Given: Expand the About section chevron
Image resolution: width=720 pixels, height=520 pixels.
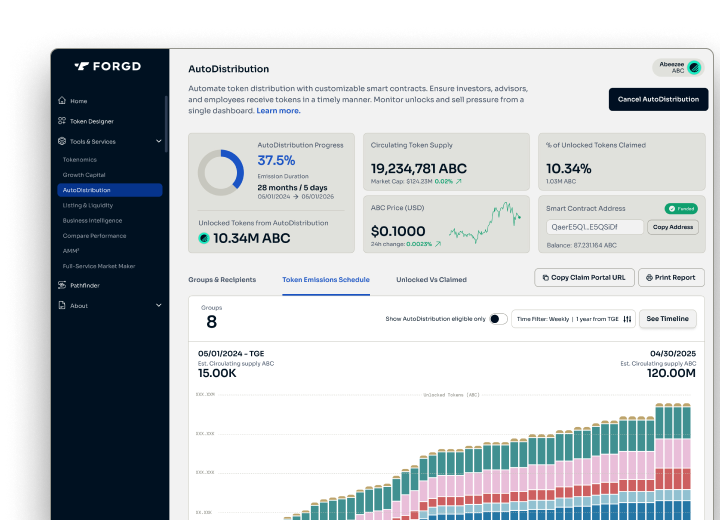Looking at the screenshot, I should pyautogui.click(x=159, y=305).
